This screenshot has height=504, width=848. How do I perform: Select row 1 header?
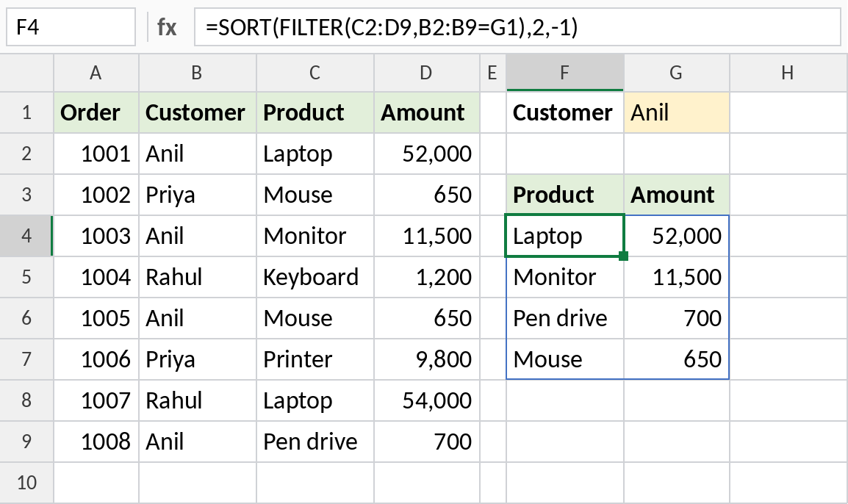pos(26,112)
